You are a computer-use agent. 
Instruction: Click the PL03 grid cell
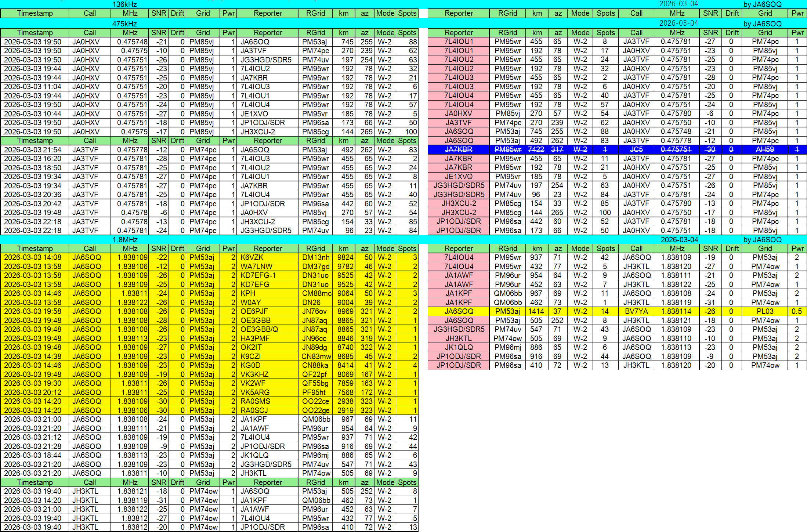tap(765, 311)
